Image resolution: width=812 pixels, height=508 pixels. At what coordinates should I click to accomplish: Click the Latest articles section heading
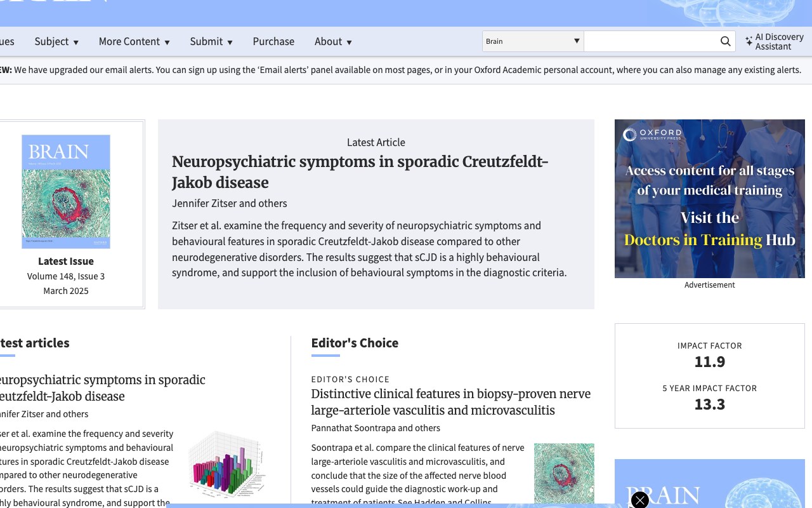[x=34, y=343]
